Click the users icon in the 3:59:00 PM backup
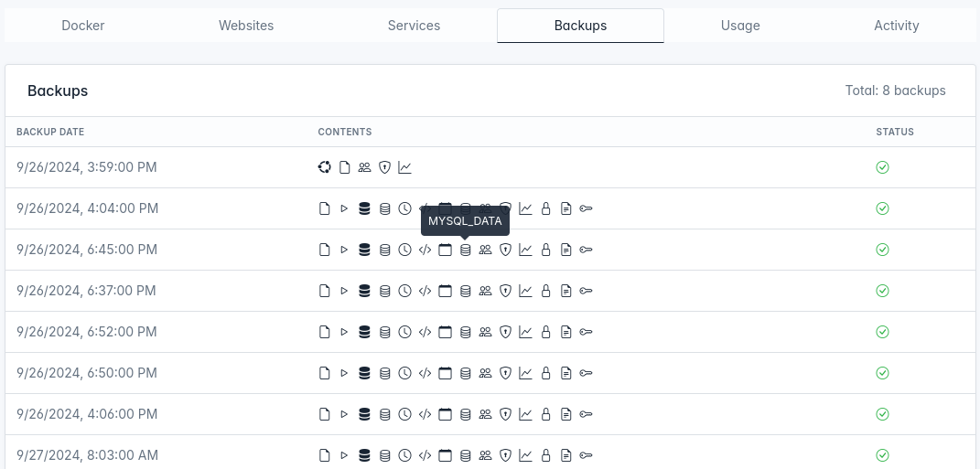Viewport: 980px width, 469px height. click(x=364, y=167)
